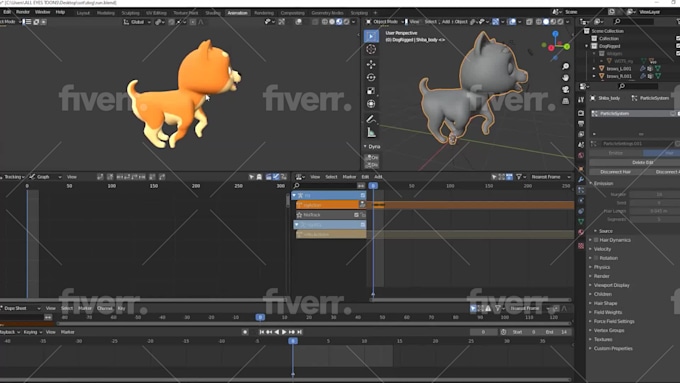
Task: Switch to the Sculpting workspace tab
Action: point(130,13)
